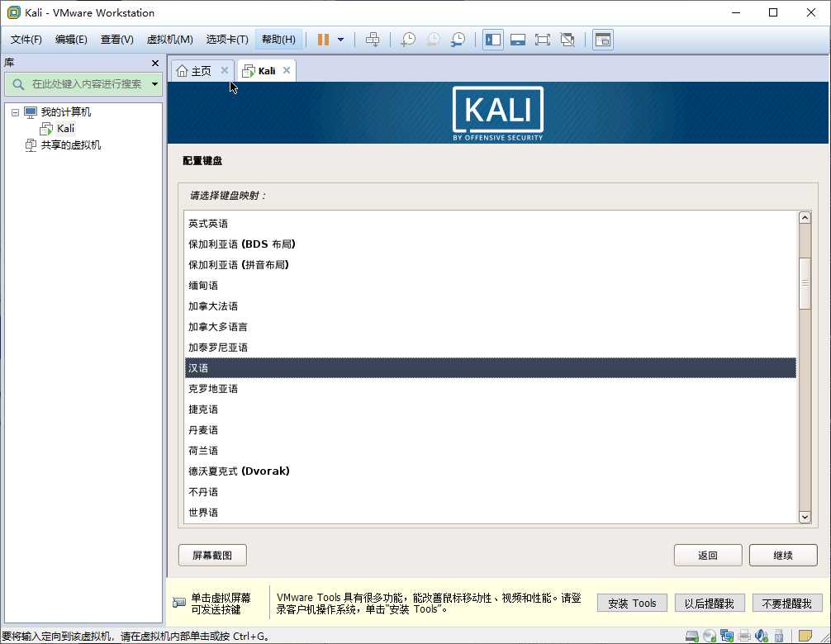
Task: Click the USB controller status icon
Action: 778,636
